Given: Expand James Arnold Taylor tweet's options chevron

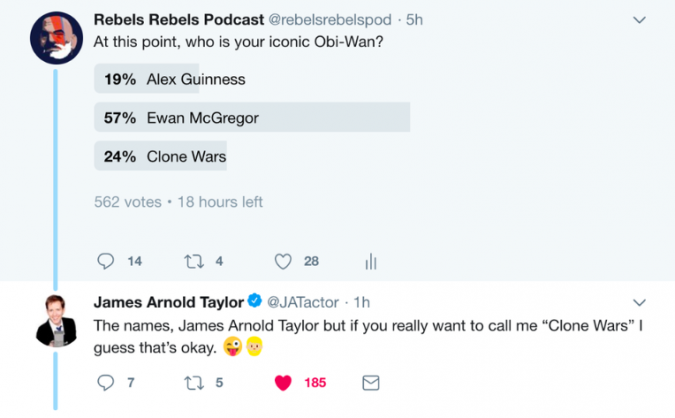Looking at the screenshot, I should click(x=640, y=301).
